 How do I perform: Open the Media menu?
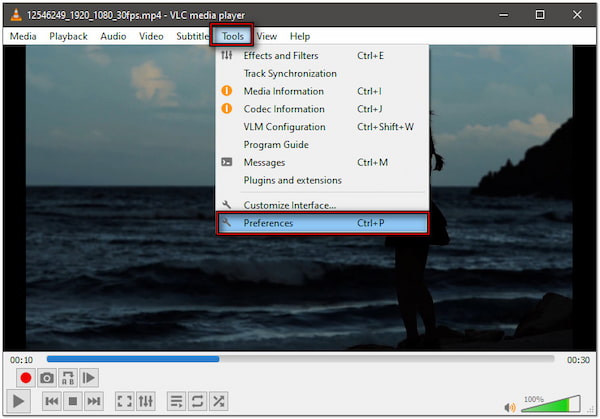tap(23, 36)
